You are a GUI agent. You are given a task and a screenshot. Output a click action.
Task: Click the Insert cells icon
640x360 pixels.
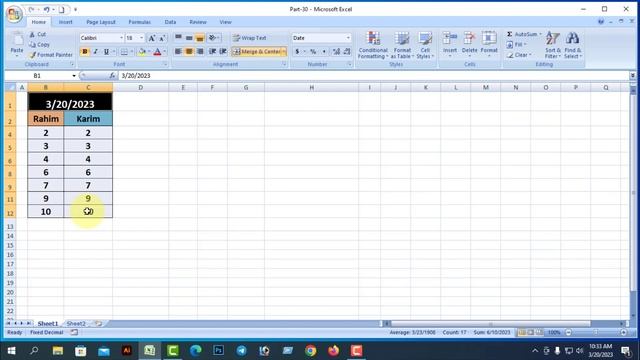[x=450, y=39]
